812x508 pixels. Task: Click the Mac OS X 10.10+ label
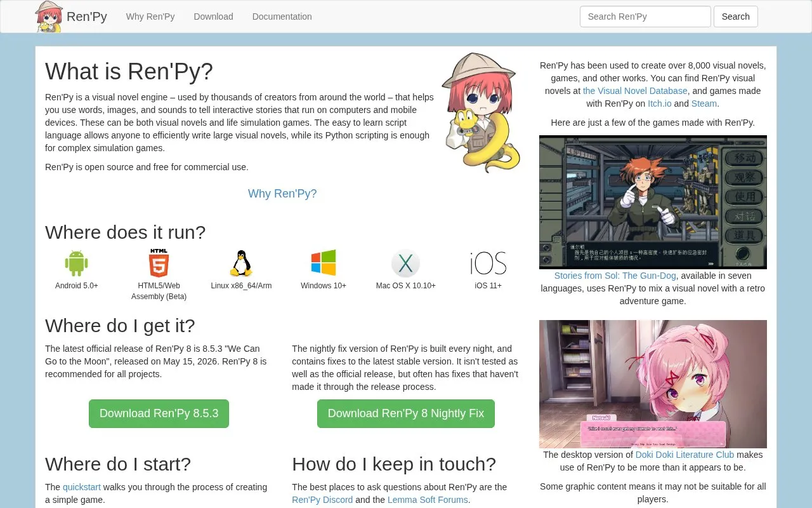click(406, 286)
